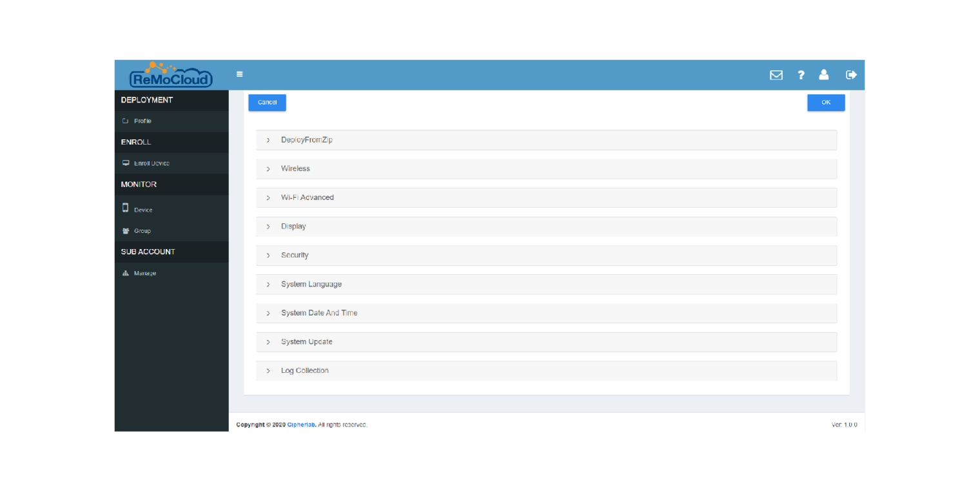Click the Security label text

(x=295, y=255)
